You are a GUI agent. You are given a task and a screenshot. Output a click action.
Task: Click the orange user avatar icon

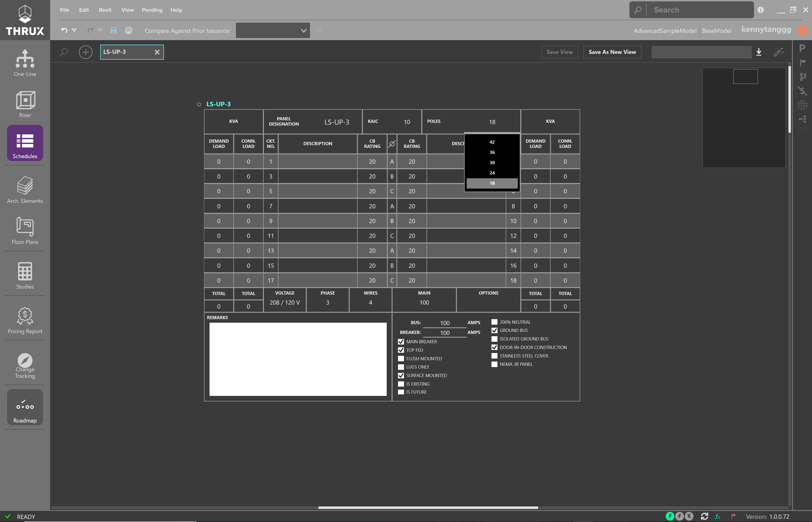click(x=803, y=30)
